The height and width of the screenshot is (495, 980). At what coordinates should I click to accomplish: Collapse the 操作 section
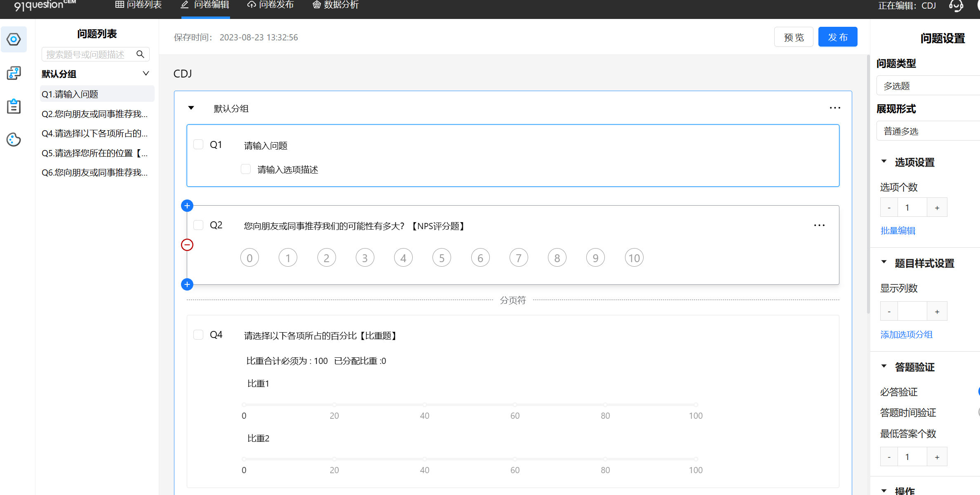[x=884, y=490]
